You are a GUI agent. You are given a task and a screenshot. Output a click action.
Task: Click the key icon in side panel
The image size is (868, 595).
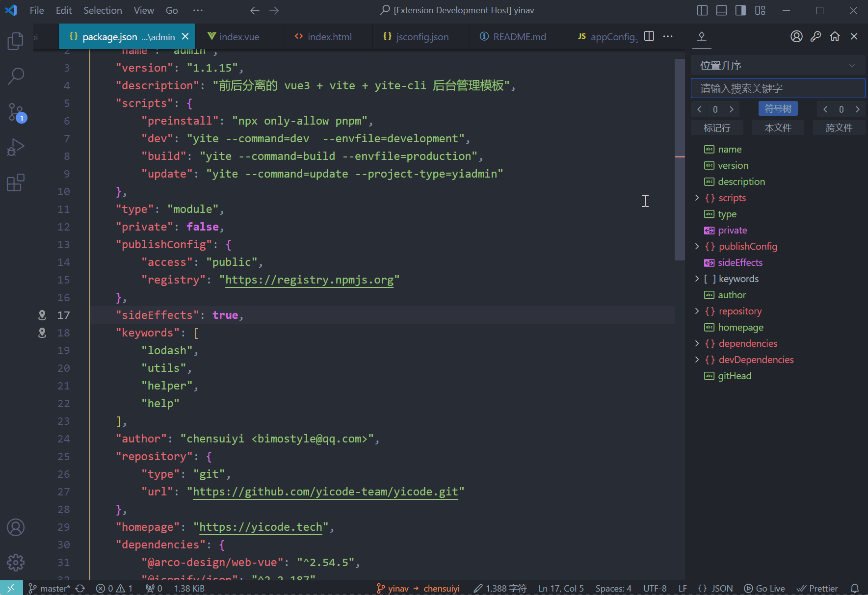pos(815,36)
